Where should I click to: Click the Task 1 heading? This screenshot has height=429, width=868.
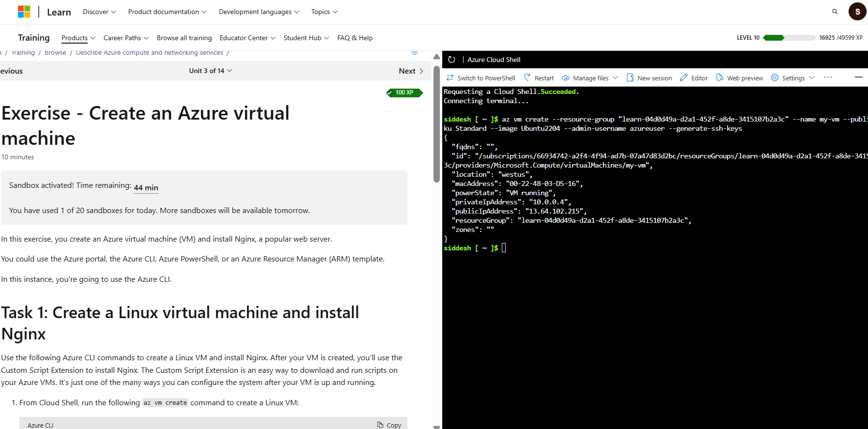coord(180,323)
